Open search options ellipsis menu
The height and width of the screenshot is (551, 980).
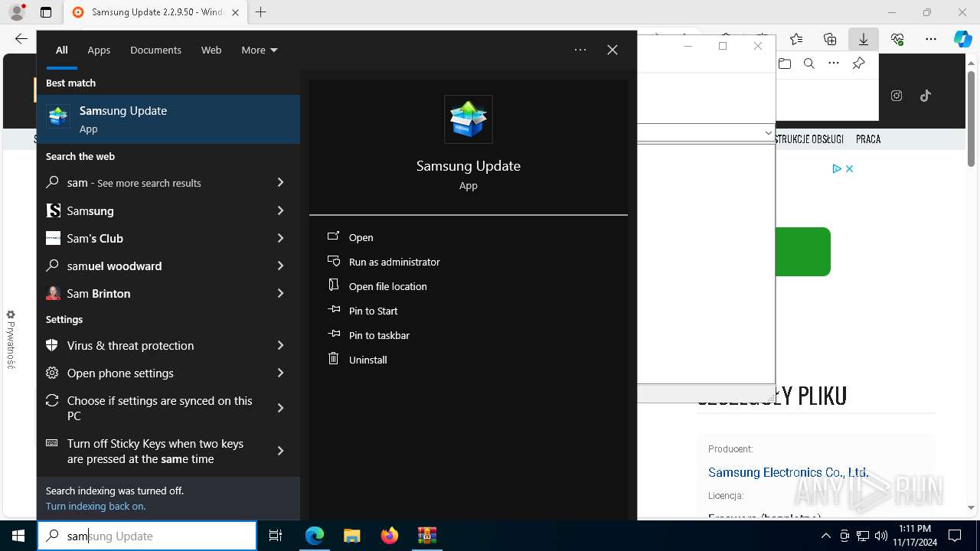580,50
